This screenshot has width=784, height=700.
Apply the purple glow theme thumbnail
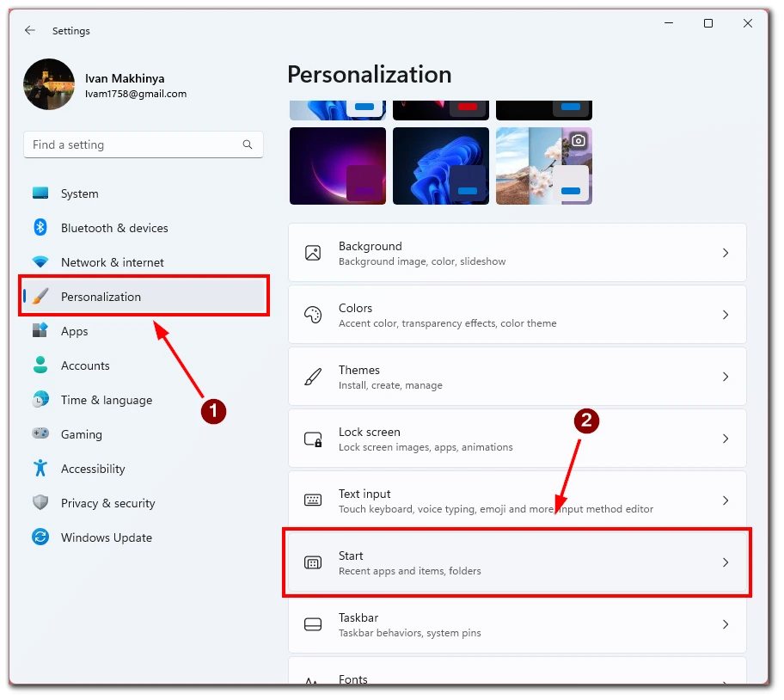point(338,166)
